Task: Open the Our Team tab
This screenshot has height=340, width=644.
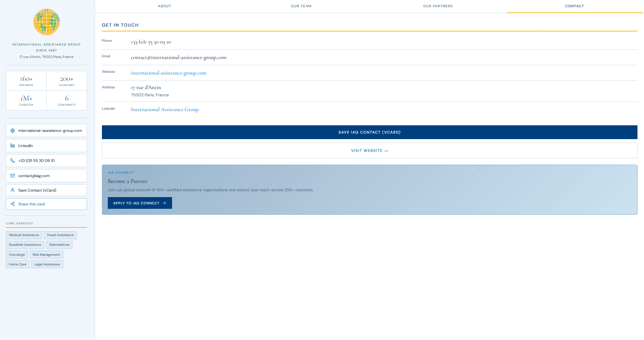Action: point(301,6)
